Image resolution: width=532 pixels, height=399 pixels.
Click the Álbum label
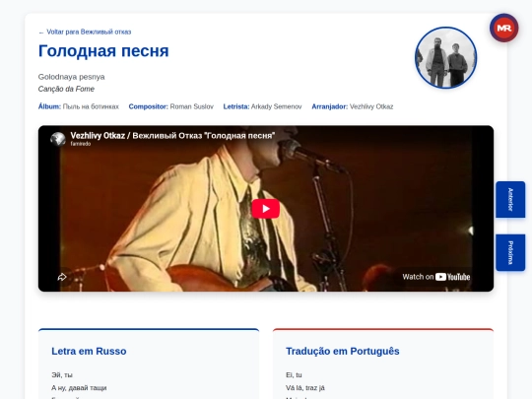pyautogui.click(x=49, y=106)
